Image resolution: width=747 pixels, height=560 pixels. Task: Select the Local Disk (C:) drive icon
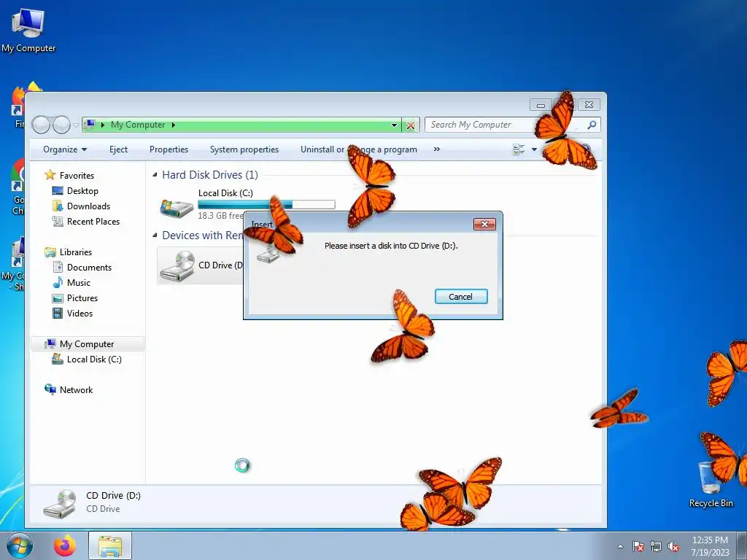coord(177,208)
